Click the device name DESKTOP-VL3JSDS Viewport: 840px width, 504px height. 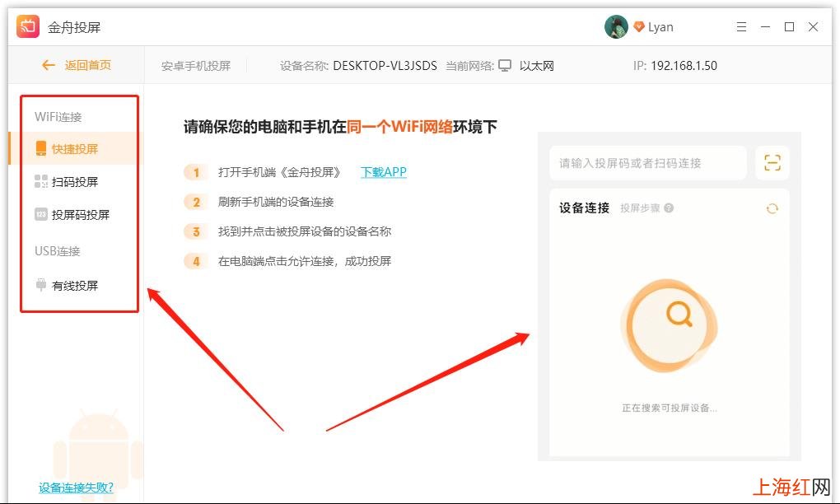tap(385, 65)
